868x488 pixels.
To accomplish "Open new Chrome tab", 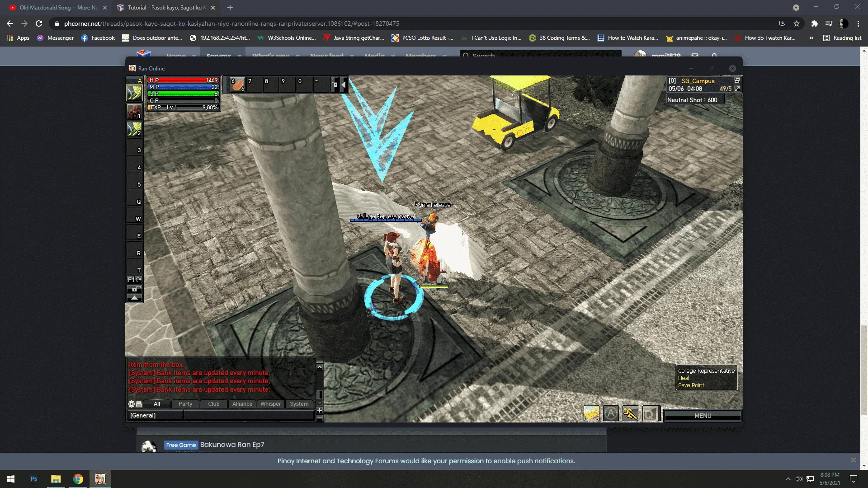I will (230, 8).
